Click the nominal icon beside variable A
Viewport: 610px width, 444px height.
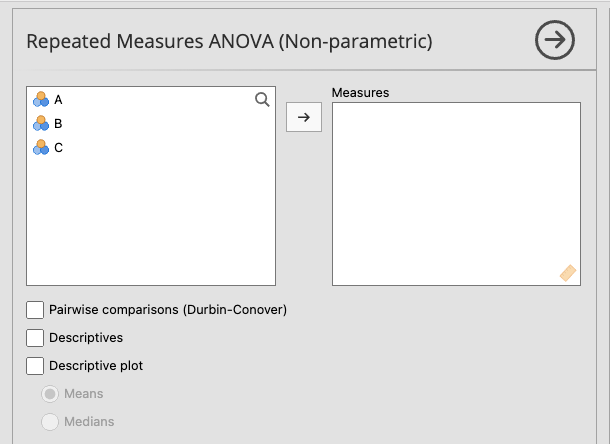[41, 99]
